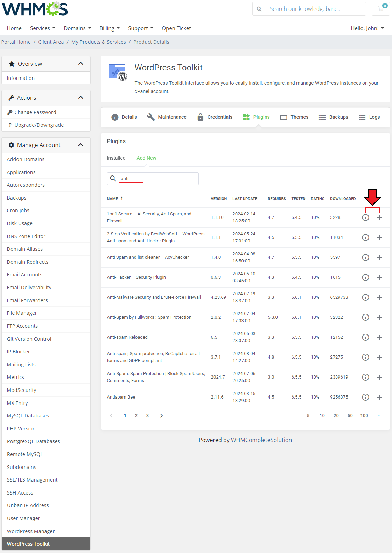View info for Anti Spam and list cleaner
The image size is (392, 553).
click(x=365, y=257)
